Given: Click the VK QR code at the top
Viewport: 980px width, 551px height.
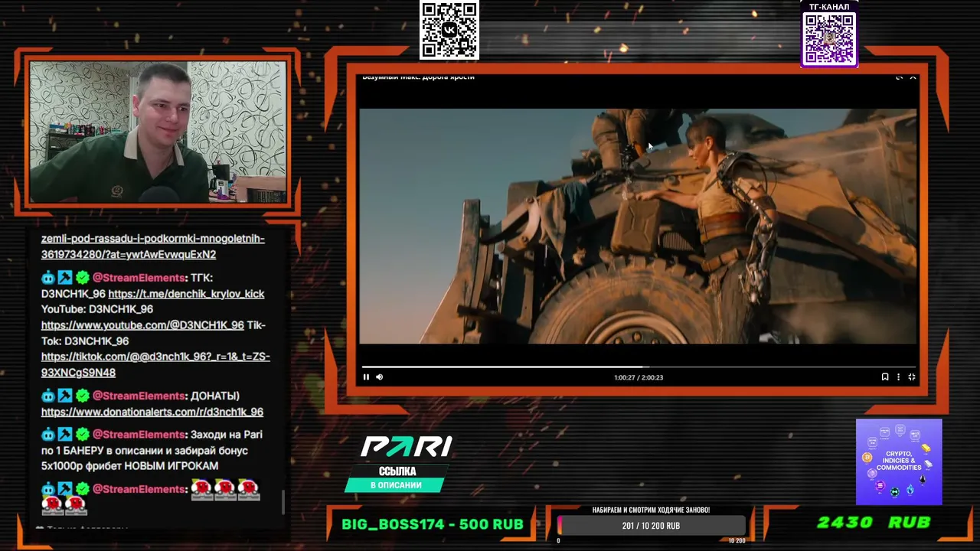Looking at the screenshot, I should click(x=449, y=30).
